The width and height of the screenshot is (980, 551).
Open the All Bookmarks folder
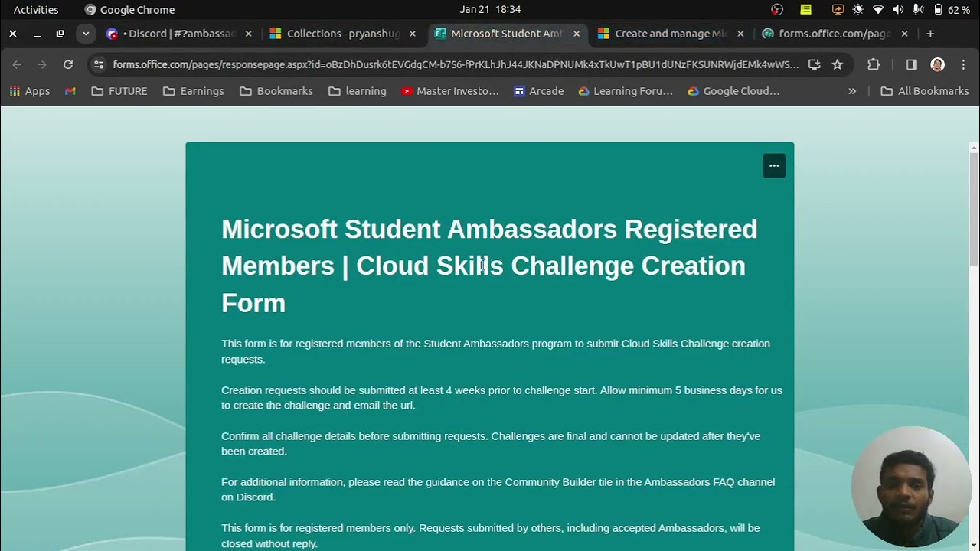(925, 91)
